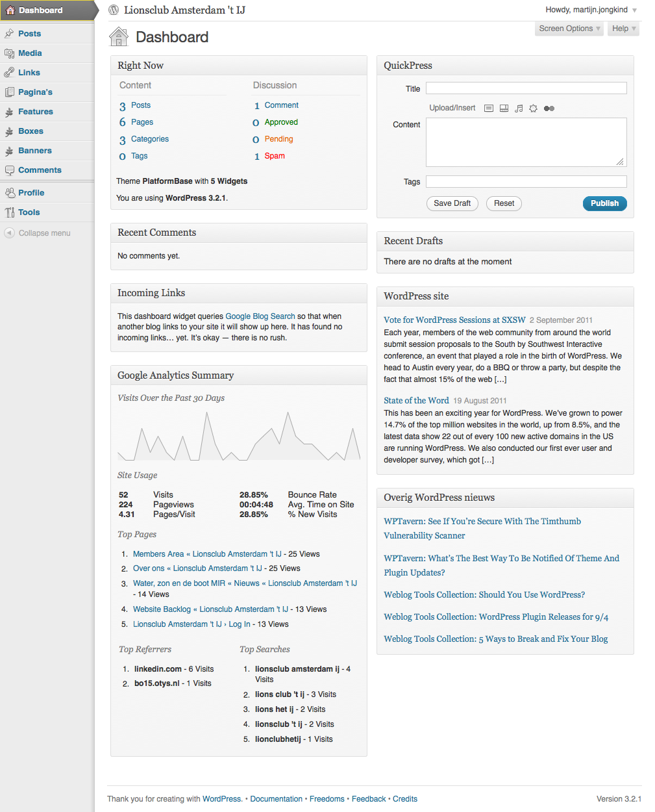Image resolution: width=655 pixels, height=812 pixels.
Task: Open the Tools menu
Action: [x=29, y=212]
